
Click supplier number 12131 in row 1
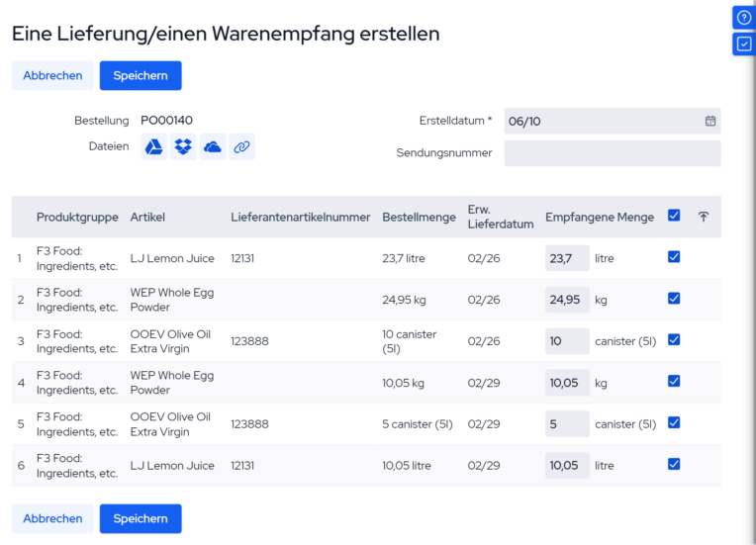coord(242,258)
